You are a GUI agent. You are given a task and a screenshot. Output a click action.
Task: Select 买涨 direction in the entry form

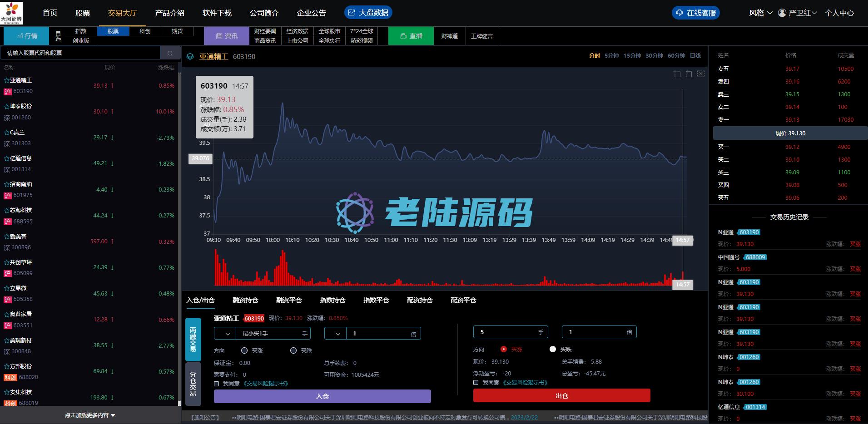click(244, 350)
